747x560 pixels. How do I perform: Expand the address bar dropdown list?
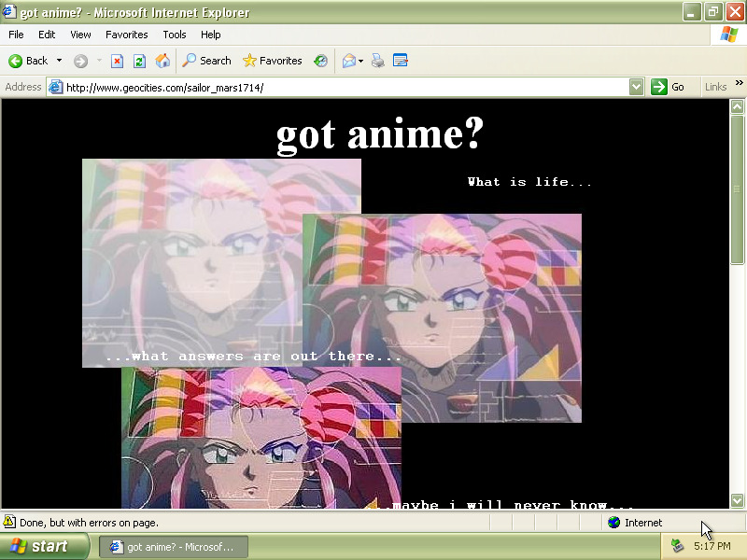point(637,87)
